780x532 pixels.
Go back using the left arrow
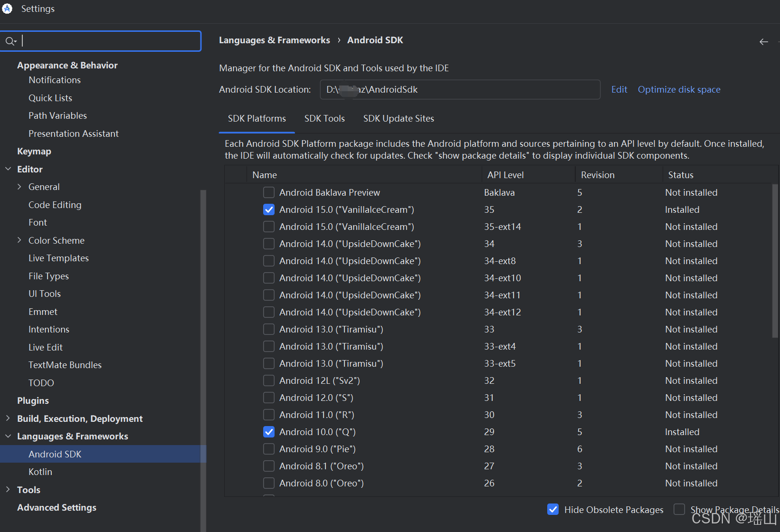pyautogui.click(x=763, y=42)
